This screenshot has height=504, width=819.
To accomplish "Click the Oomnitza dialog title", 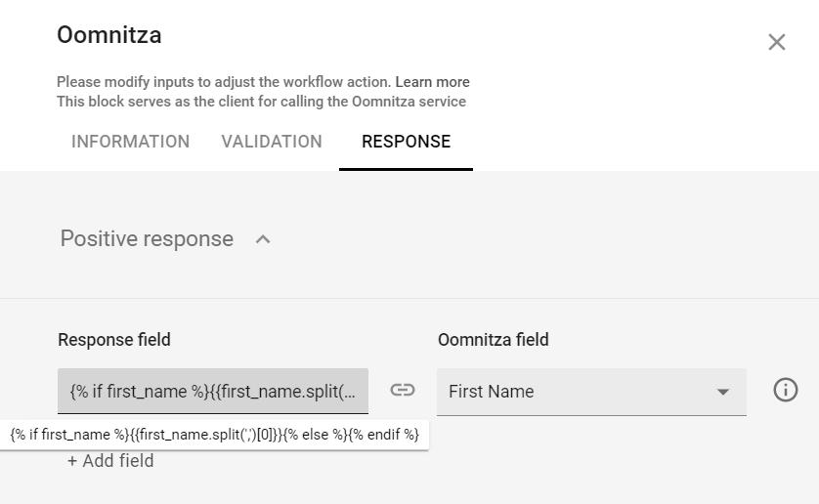I will pyautogui.click(x=109, y=36).
